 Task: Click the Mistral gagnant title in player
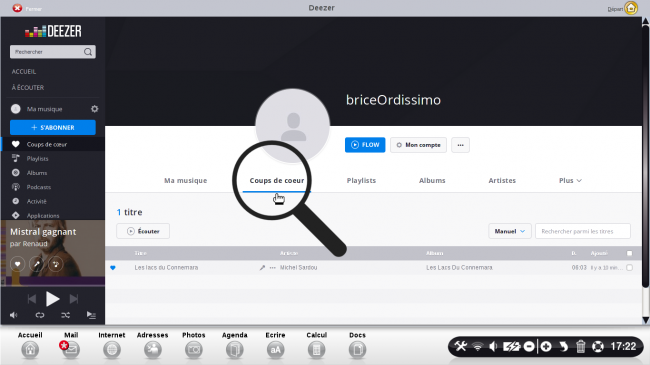[x=43, y=232]
